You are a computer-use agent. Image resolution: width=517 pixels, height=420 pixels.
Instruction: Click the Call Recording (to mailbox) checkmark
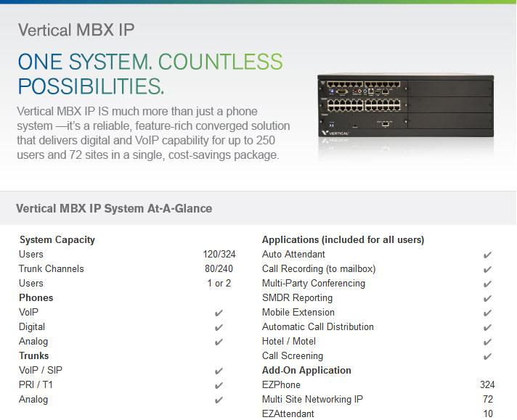487,269
